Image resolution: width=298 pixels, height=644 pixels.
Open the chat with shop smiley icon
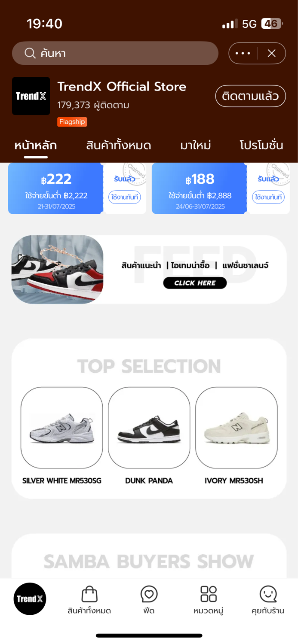[268, 594]
